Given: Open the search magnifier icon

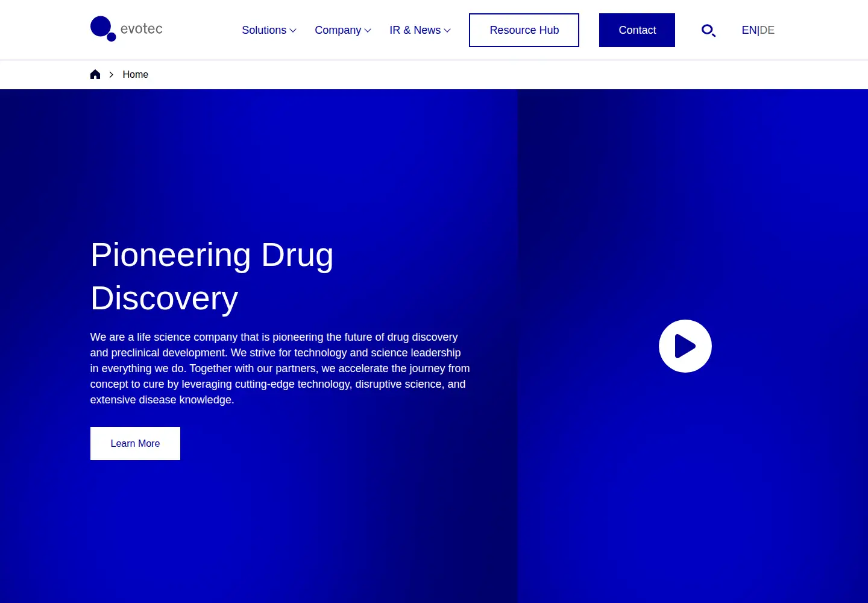Looking at the screenshot, I should coord(708,30).
